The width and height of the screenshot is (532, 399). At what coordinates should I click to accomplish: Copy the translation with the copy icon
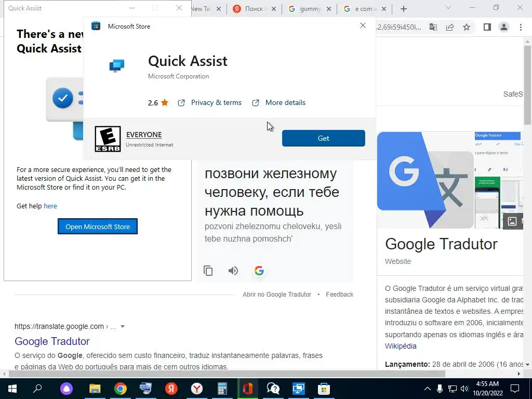(x=208, y=271)
